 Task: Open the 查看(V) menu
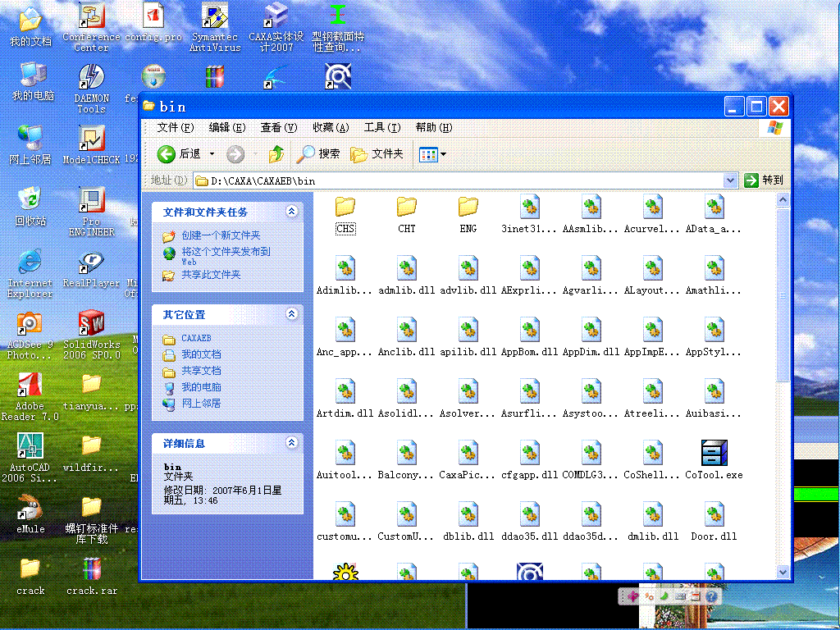click(x=279, y=127)
